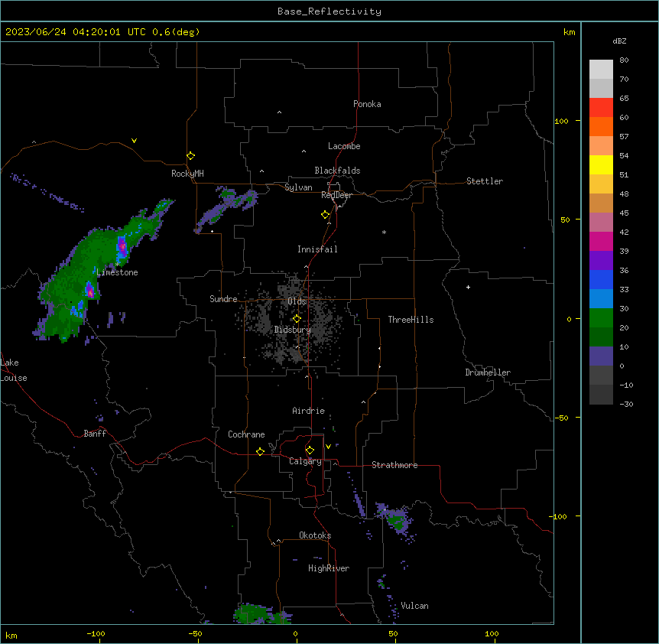
Task: Click the Base_Reflectivity title
Action: click(x=329, y=11)
